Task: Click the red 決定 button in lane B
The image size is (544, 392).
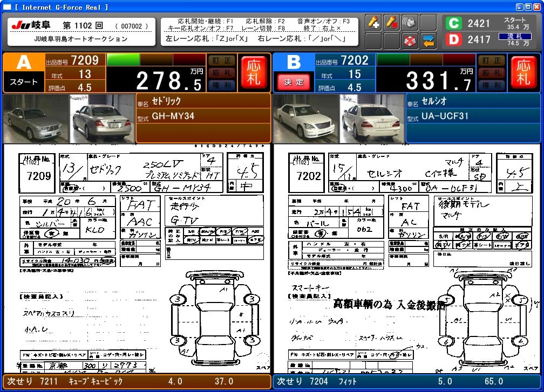Action: click(294, 82)
